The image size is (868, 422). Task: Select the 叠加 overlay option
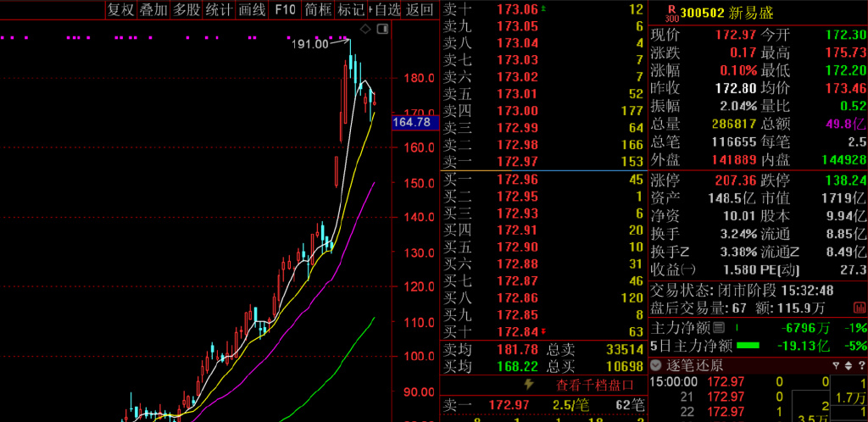point(153,10)
